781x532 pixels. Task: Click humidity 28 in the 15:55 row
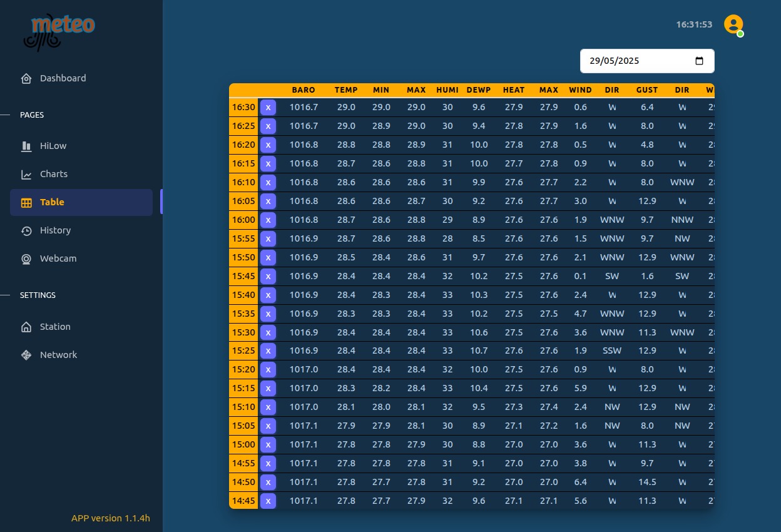point(447,238)
